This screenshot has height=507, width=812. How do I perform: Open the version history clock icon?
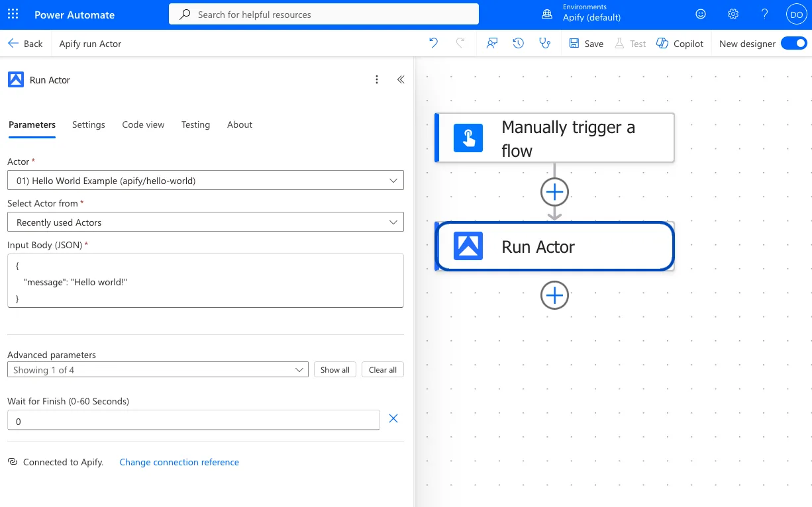[519, 43]
